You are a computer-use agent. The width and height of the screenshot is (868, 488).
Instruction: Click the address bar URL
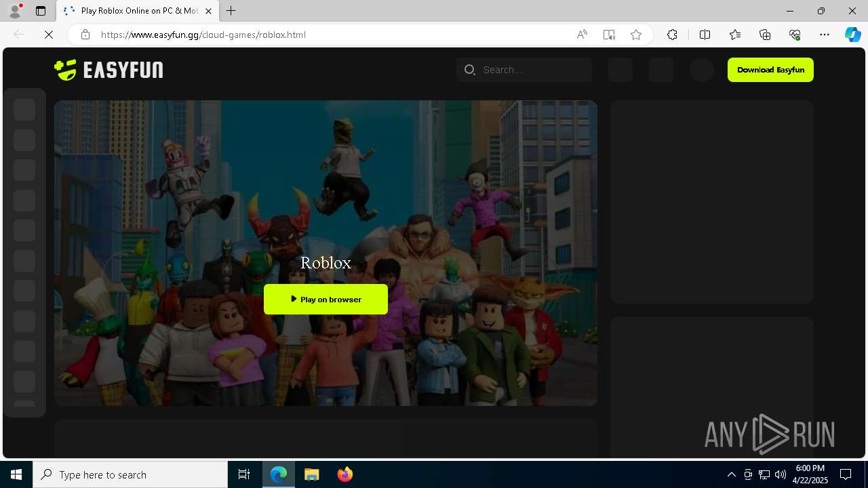tap(203, 35)
